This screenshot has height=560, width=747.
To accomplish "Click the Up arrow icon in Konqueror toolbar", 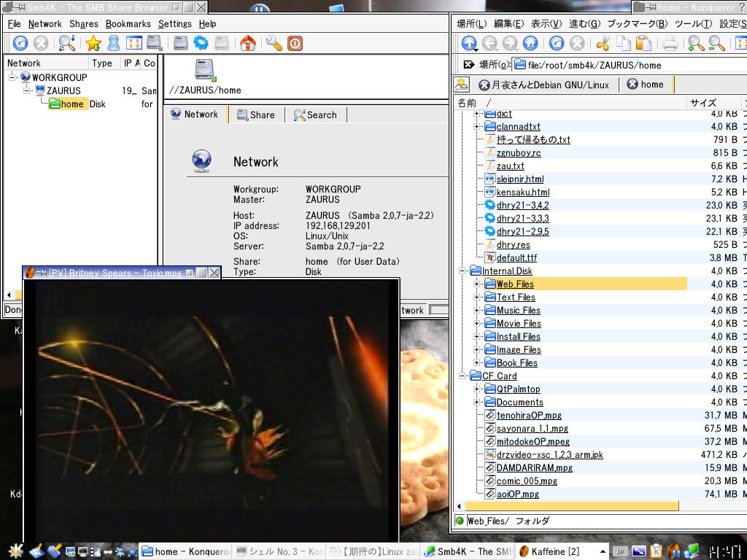I will tap(469, 44).
